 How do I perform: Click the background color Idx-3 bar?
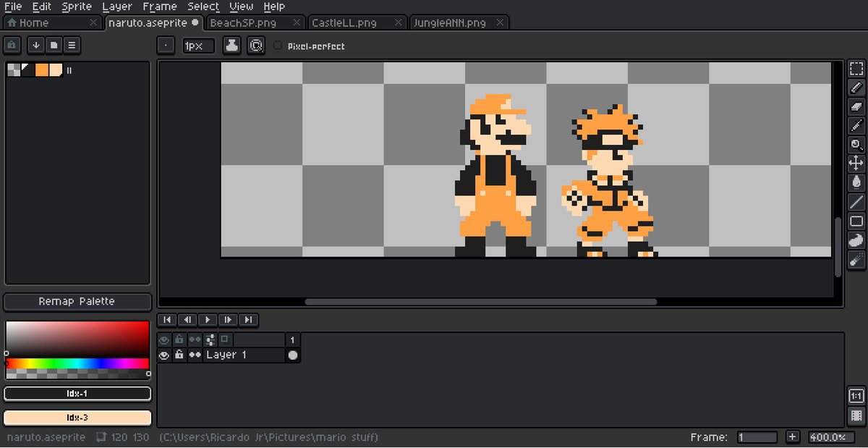click(x=77, y=418)
